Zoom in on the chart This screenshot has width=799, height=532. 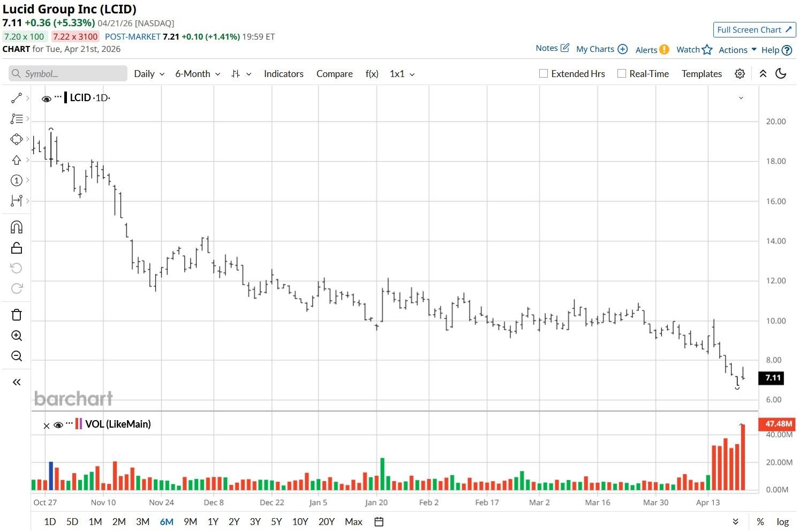click(17, 336)
